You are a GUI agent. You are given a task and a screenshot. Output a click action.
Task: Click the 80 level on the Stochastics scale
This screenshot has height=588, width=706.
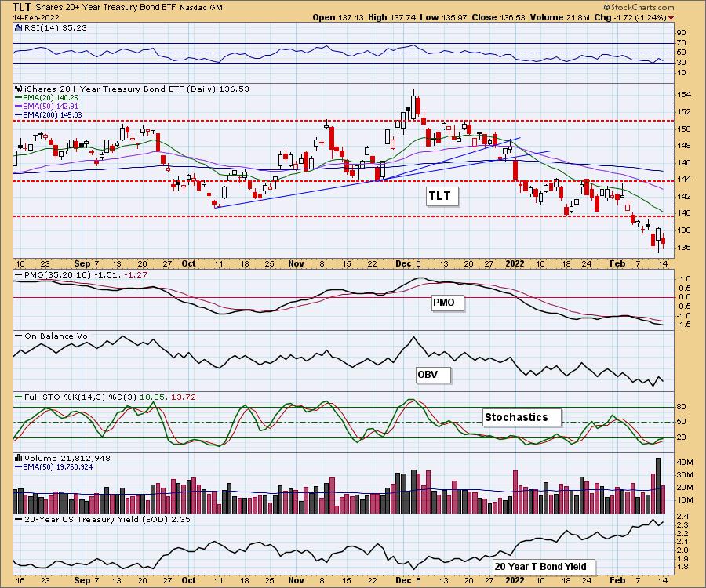tap(681, 407)
